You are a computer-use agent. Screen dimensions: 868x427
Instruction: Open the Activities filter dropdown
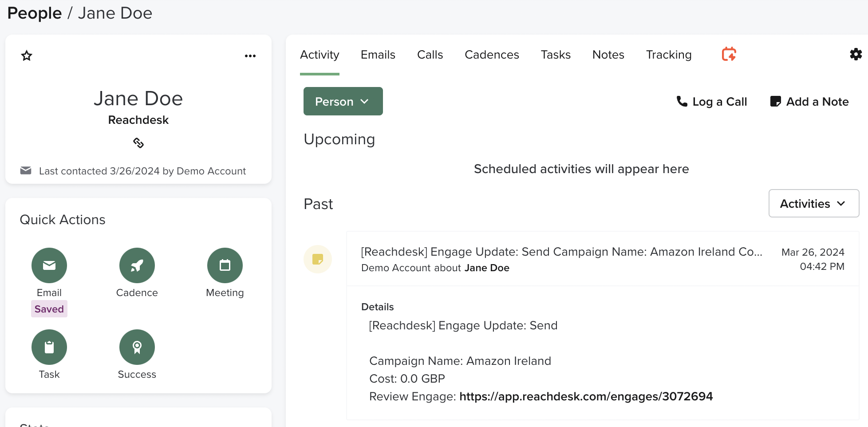pos(814,203)
